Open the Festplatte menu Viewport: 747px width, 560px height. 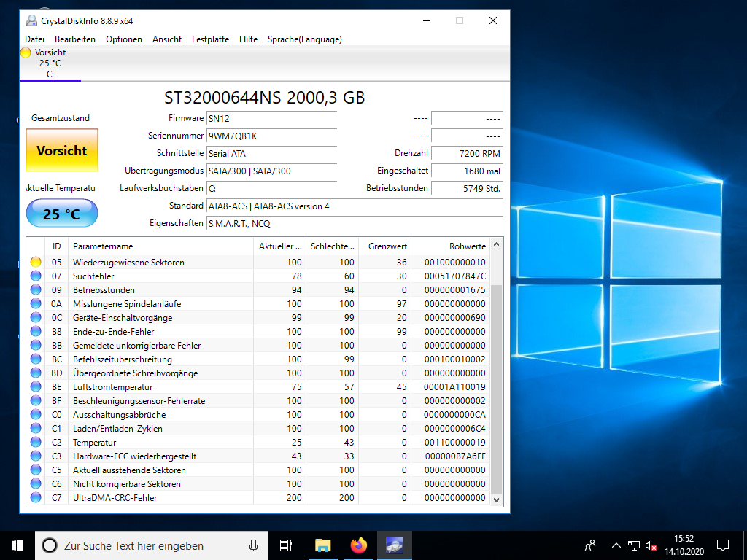[x=210, y=39]
